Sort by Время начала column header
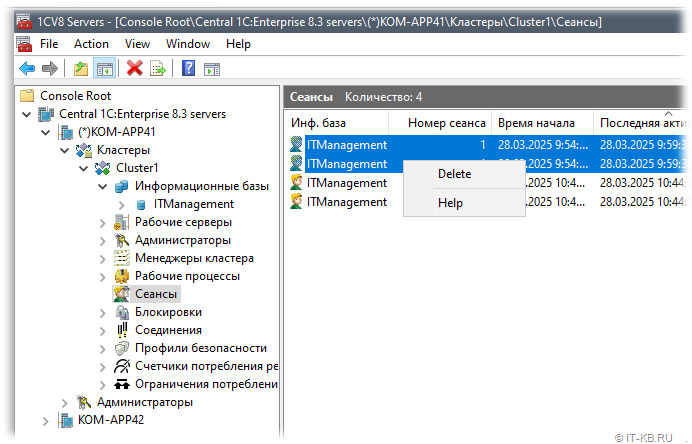 (x=542, y=123)
